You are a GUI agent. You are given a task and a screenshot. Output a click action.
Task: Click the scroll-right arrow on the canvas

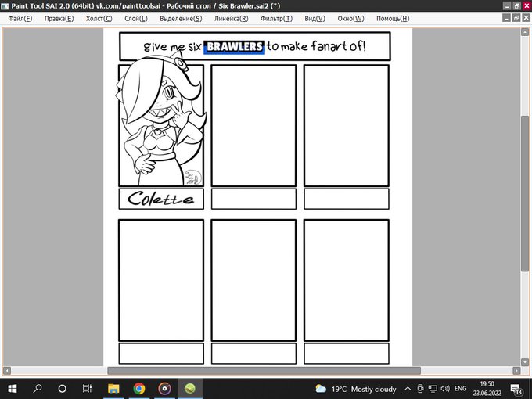tap(516, 371)
